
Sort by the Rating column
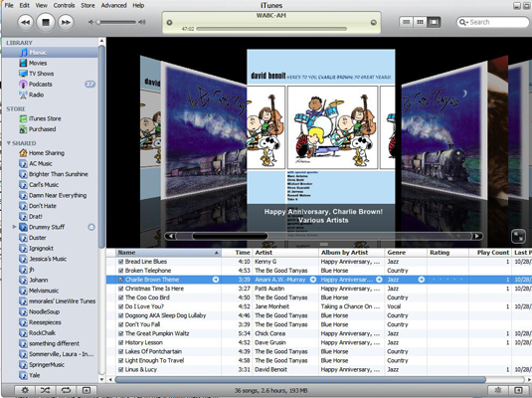point(447,253)
